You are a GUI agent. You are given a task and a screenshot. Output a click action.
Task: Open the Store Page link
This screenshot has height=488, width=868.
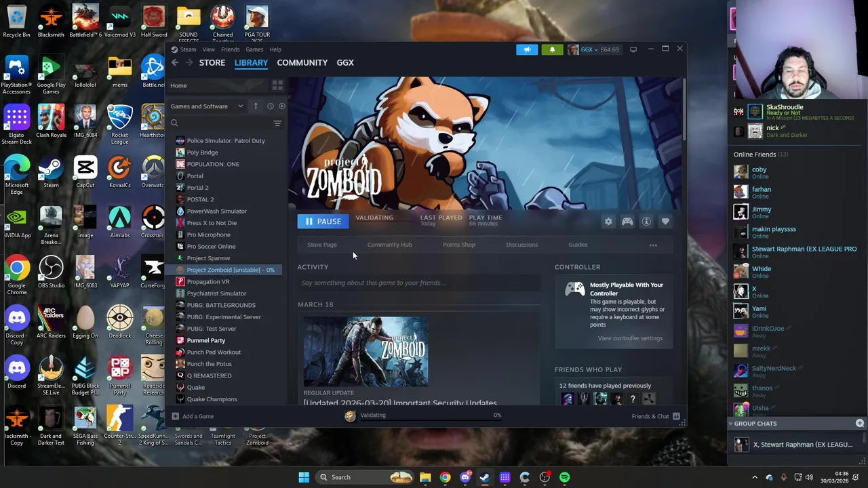click(321, 245)
